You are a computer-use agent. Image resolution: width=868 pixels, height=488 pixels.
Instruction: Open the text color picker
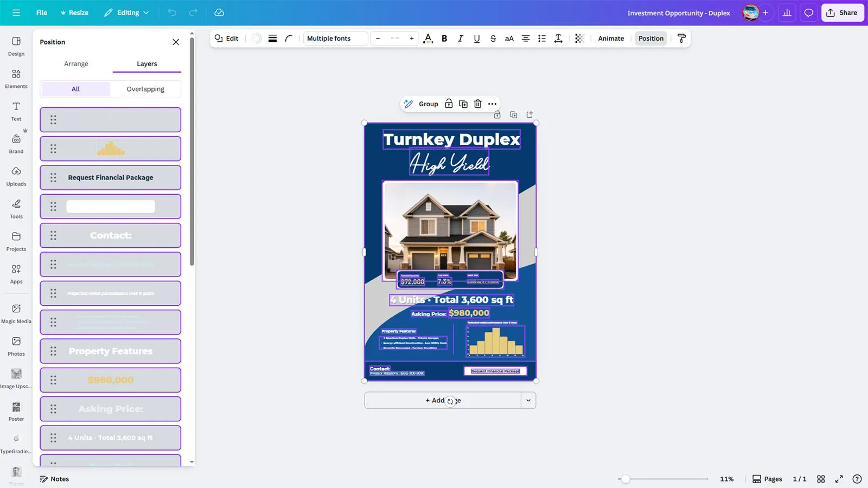(428, 38)
